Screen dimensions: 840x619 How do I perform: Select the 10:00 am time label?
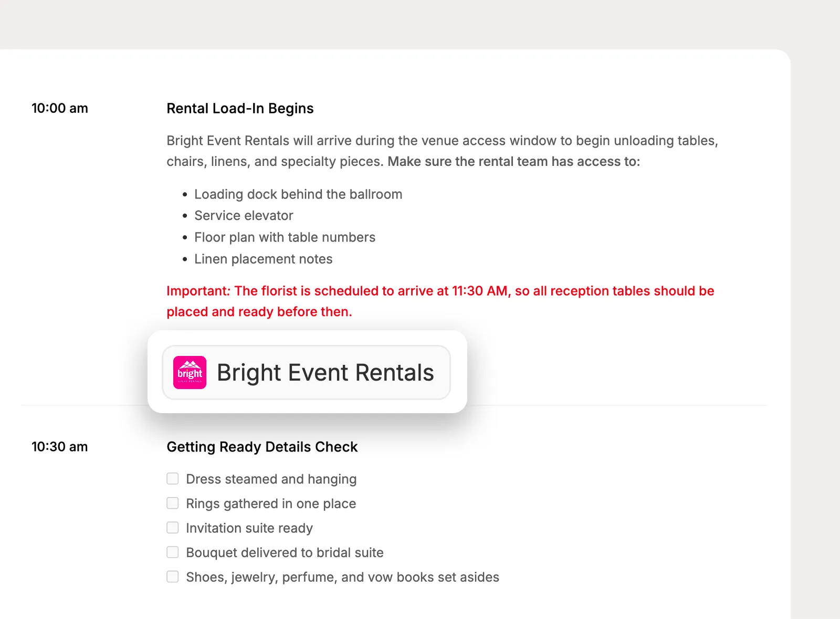point(60,108)
